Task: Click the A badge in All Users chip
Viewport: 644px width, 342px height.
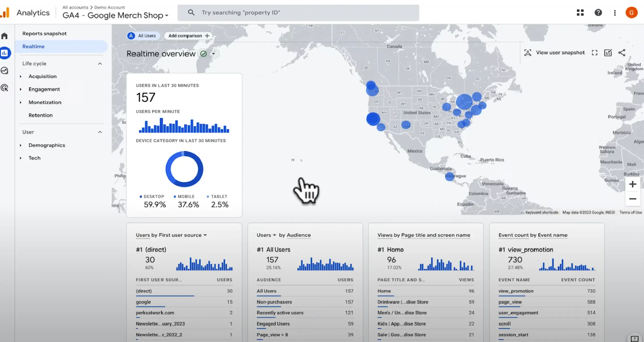Action: [x=131, y=36]
